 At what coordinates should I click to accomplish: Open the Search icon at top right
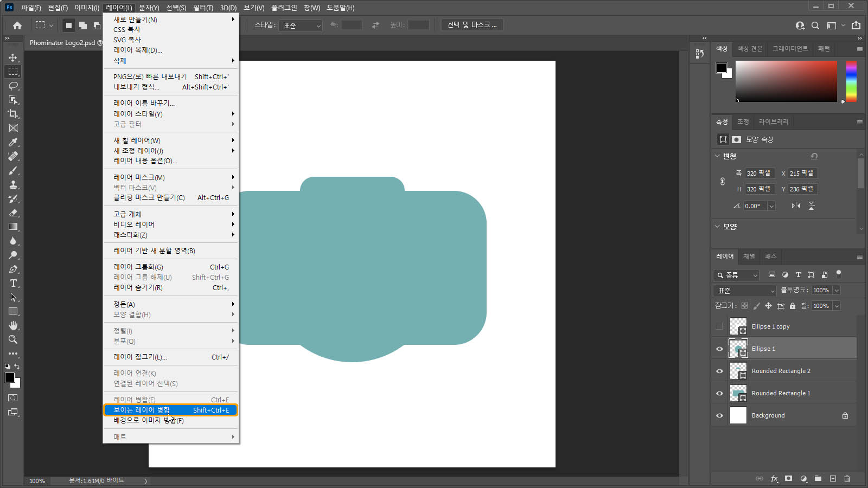815,25
